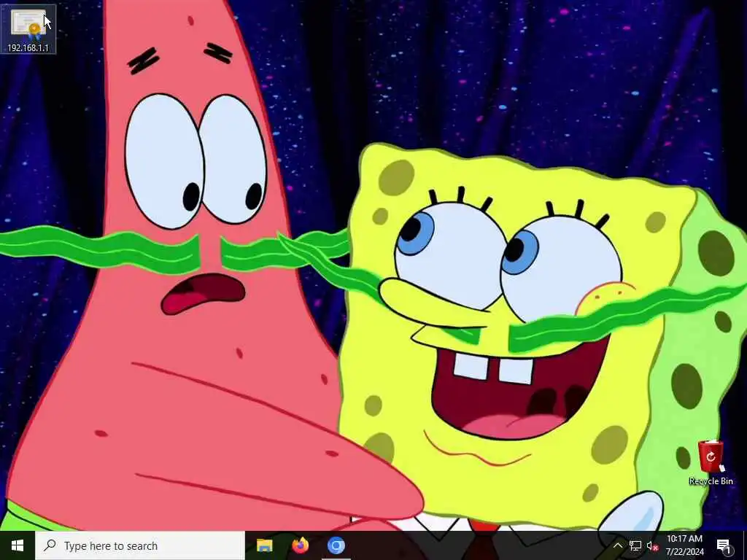Launch Firefox from the taskbar

[x=300, y=545]
